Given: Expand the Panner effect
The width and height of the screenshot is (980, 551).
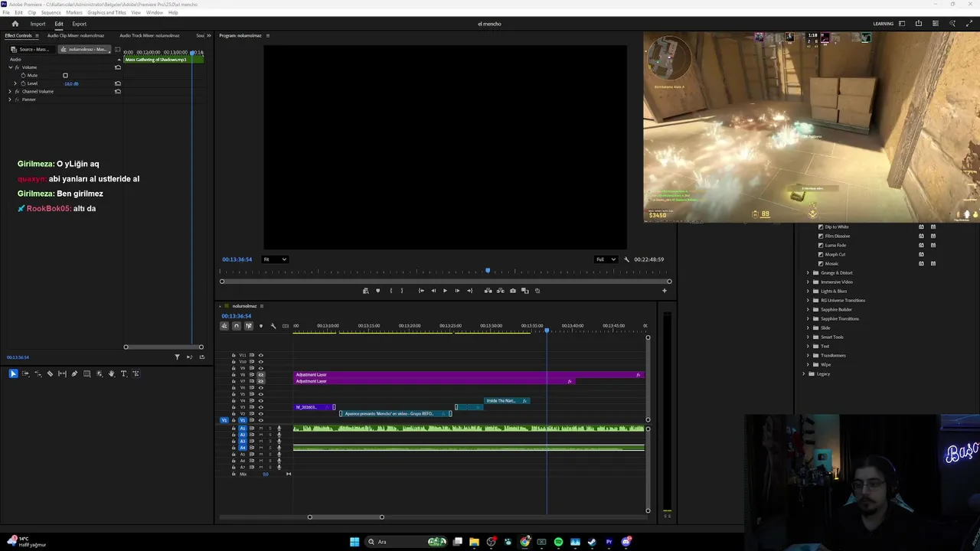Looking at the screenshot, I should pos(11,99).
